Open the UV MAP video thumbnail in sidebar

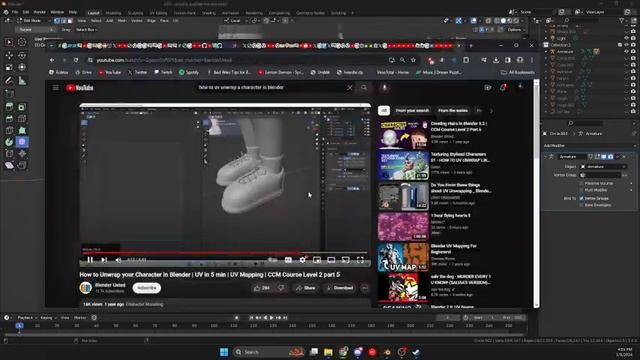coord(403,258)
